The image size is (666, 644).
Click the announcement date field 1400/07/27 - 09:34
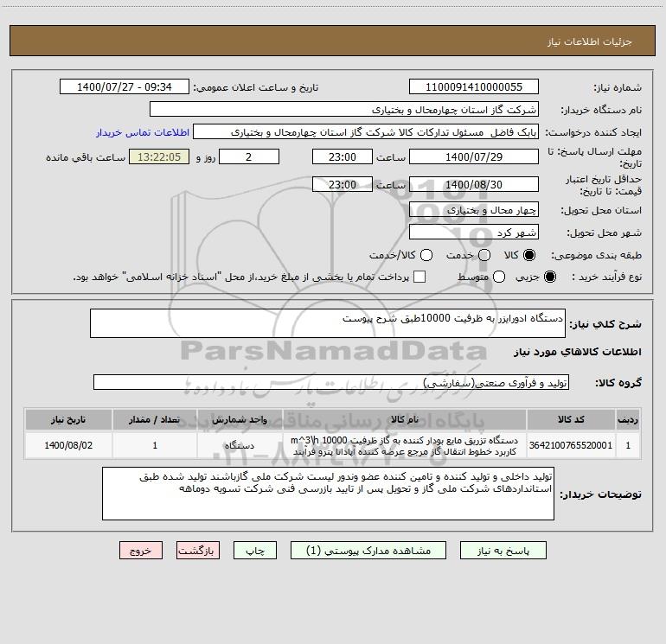click(x=125, y=86)
